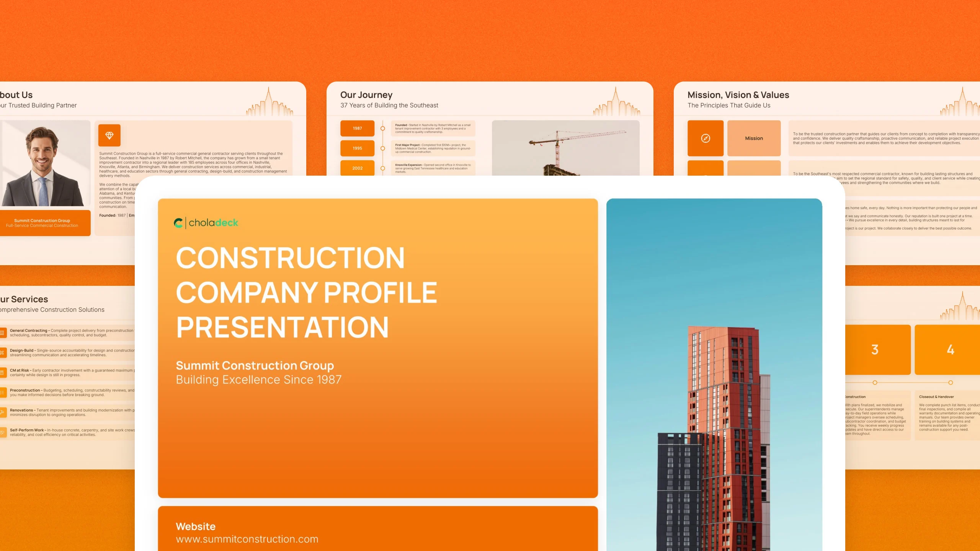The image size is (980, 551).
Task: Click the 'Website' heading on cover slide
Action: [x=196, y=527]
